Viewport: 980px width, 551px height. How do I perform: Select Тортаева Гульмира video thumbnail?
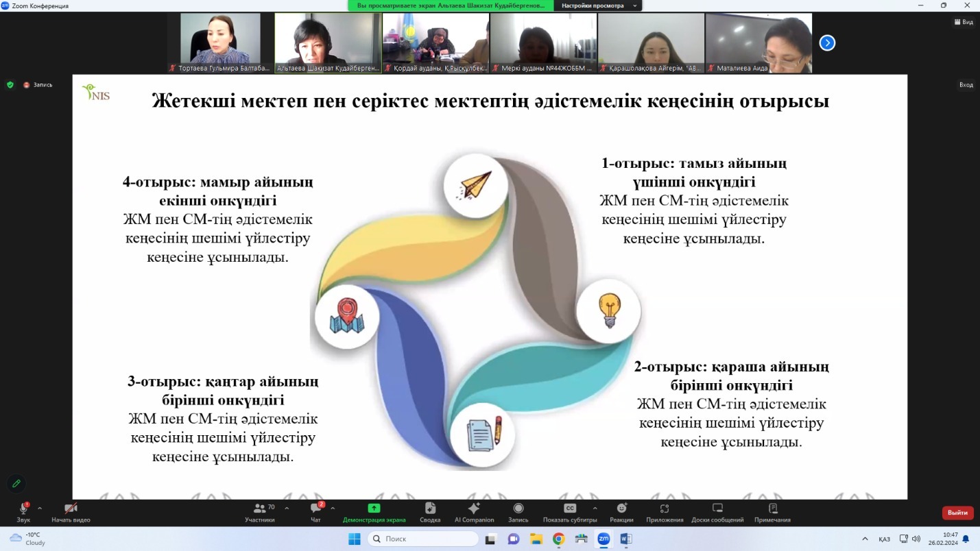click(220, 43)
